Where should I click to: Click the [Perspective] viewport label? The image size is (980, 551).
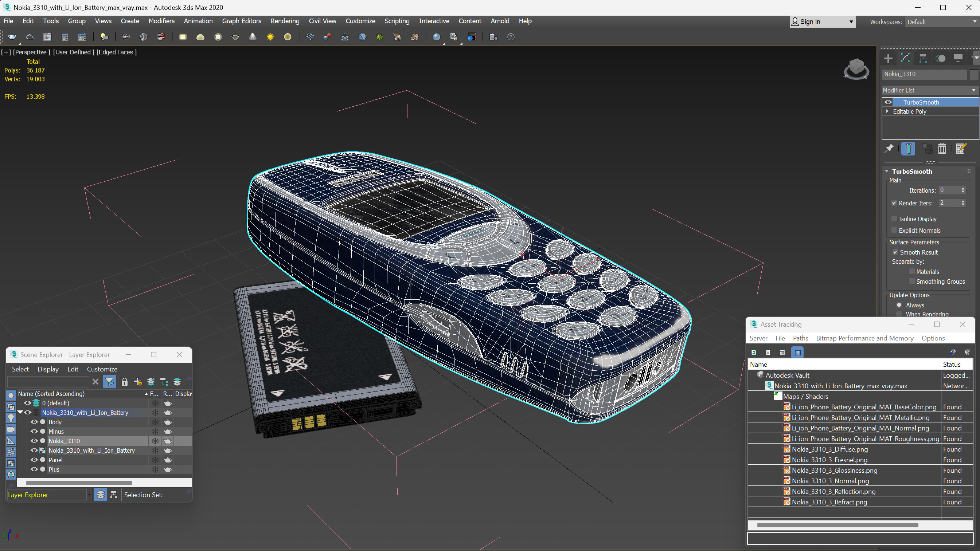pyautogui.click(x=31, y=52)
